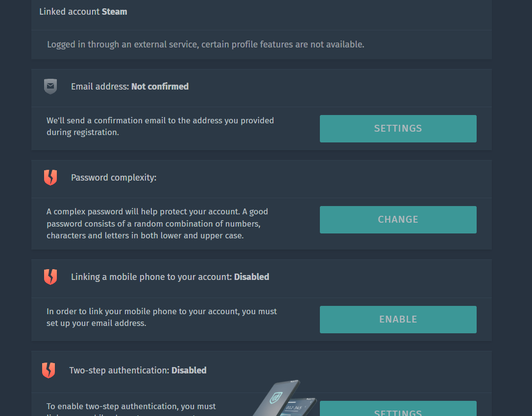
Task: Click the red shield beside Two-step authentication
Action: pos(48,370)
